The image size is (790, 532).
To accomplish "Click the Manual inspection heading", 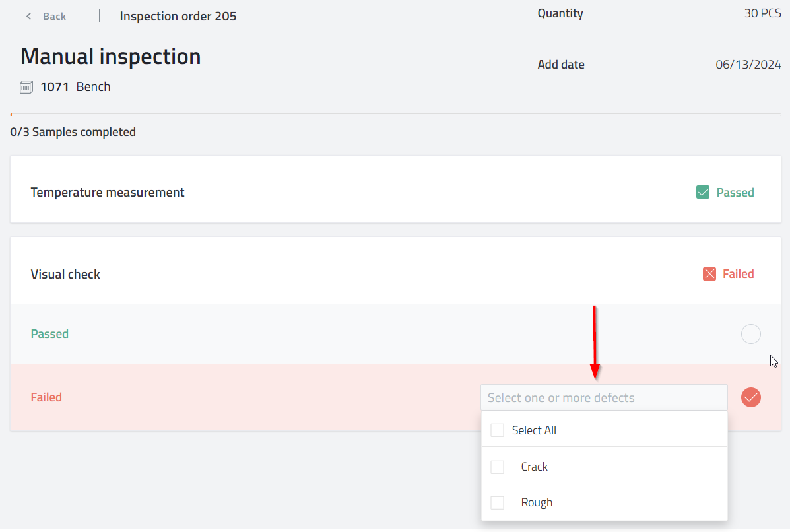I will click(110, 57).
